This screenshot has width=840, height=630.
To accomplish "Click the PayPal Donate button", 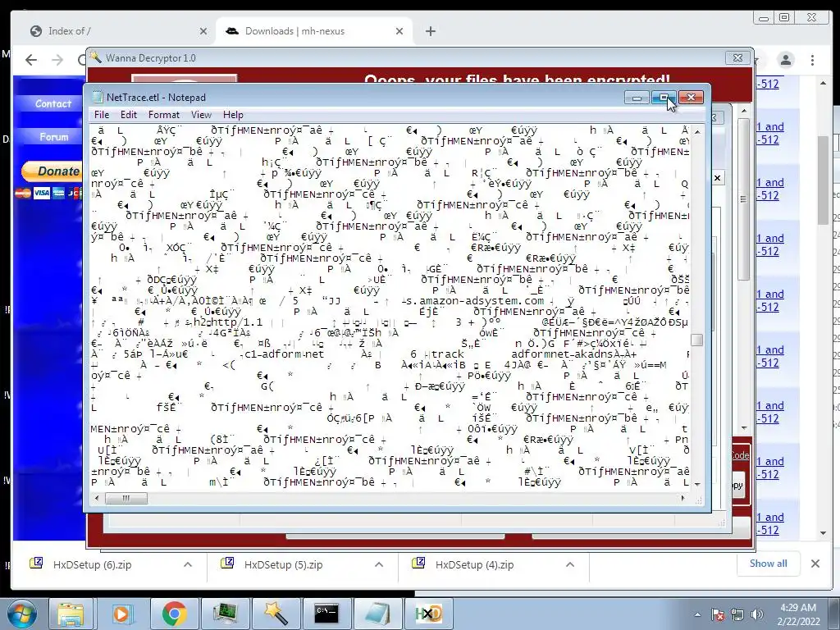I will (52, 171).
